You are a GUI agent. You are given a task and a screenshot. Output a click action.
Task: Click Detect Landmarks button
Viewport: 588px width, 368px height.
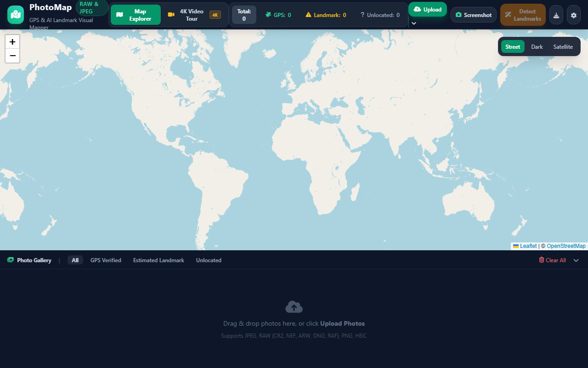523,15
